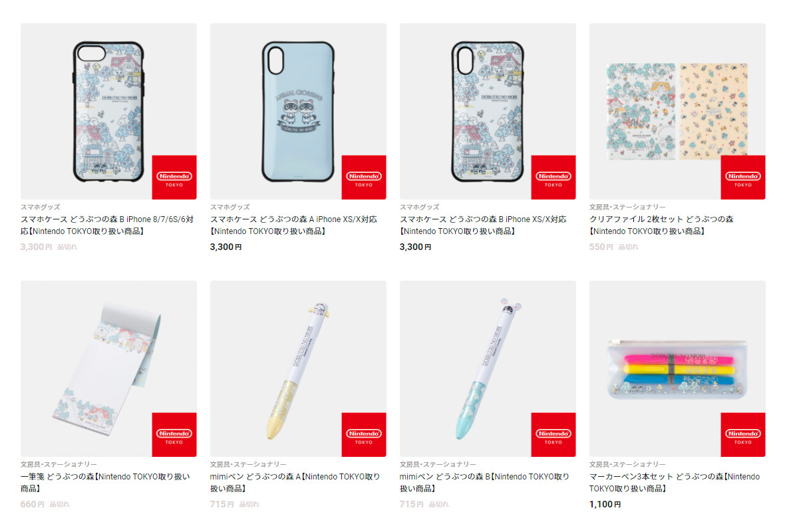Image resolution: width=787 pixels, height=532 pixels.
Task: Open the スマホケース どうぶつの森 B iPhone XS/X title link
Action: (483, 225)
